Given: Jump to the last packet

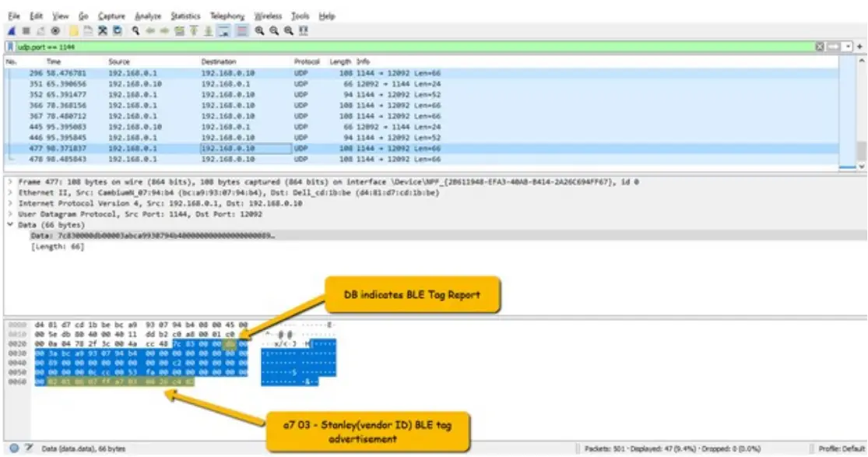Looking at the screenshot, I should pos(208,31).
